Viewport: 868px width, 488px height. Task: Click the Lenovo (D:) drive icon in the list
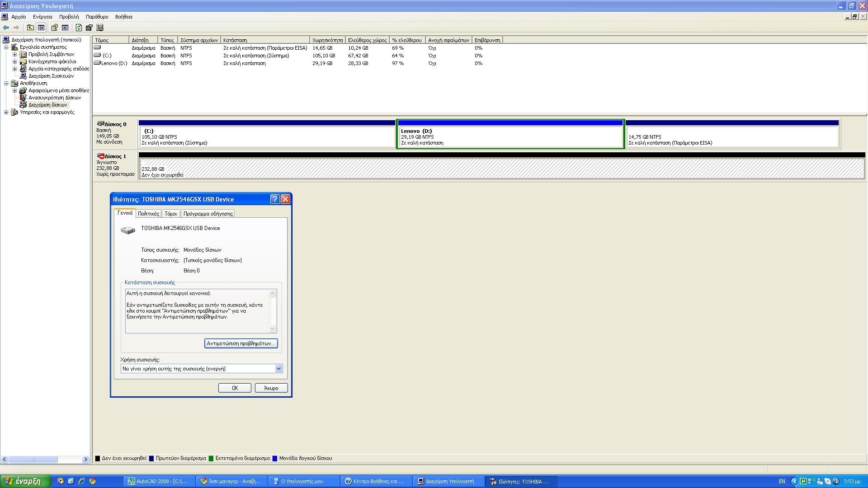(97, 63)
